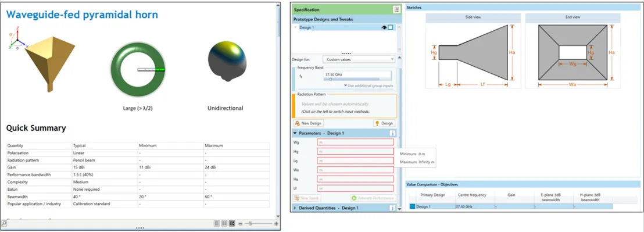
Task: Click the New Design button
Action: (309, 123)
